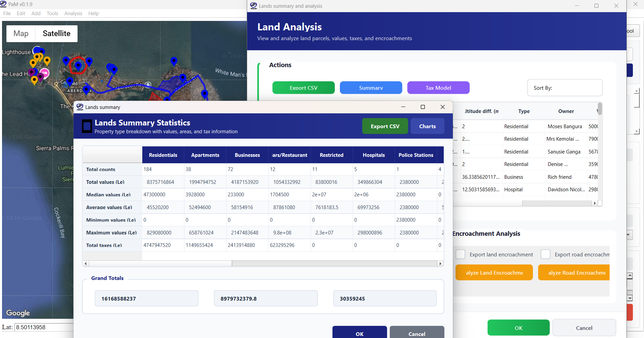The height and width of the screenshot is (338, 644).
Task: Click green OK in Land Analysis window
Action: click(518, 328)
